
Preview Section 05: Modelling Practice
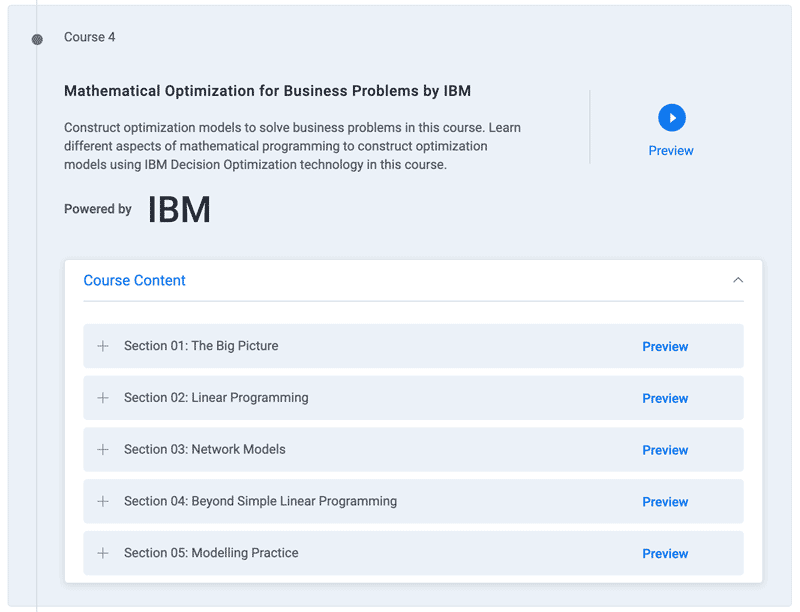tap(665, 553)
